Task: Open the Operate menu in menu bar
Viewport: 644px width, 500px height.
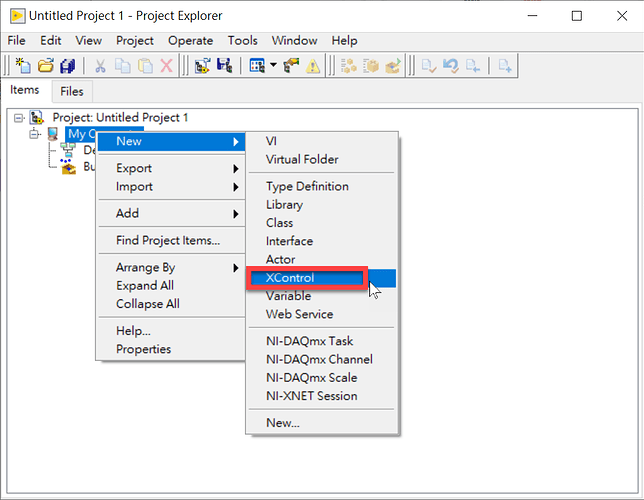Action: click(x=190, y=41)
